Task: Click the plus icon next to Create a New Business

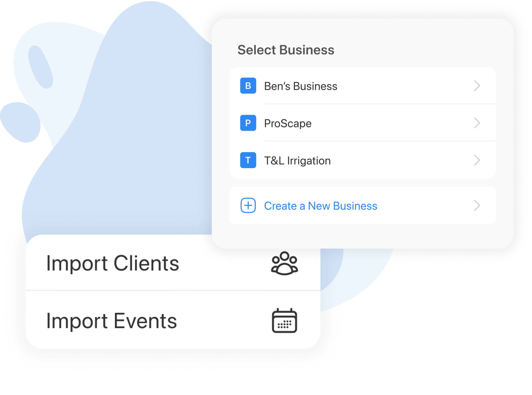Action: point(248,205)
